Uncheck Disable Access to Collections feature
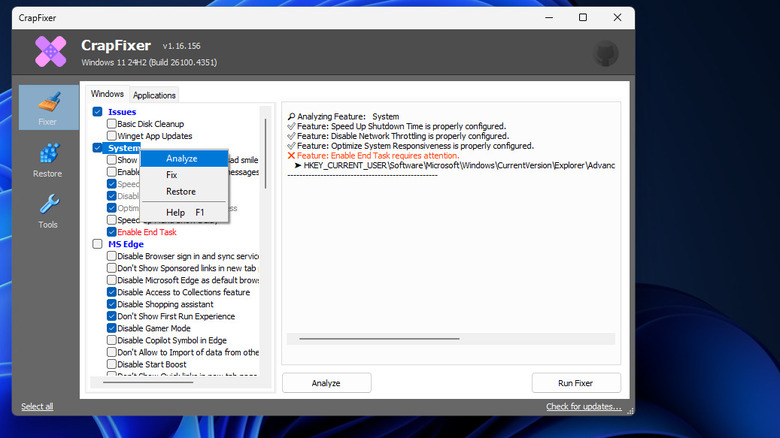The width and height of the screenshot is (780, 438). (x=112, y=292)
